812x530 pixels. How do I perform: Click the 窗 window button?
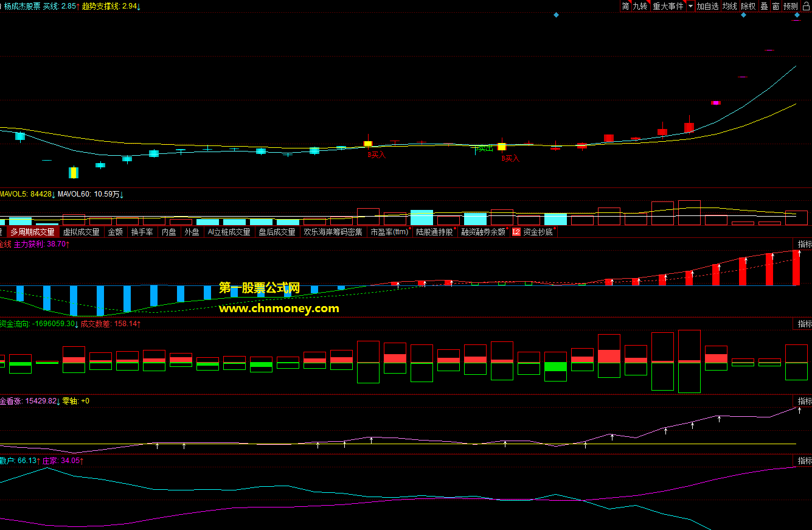point(776,6)
